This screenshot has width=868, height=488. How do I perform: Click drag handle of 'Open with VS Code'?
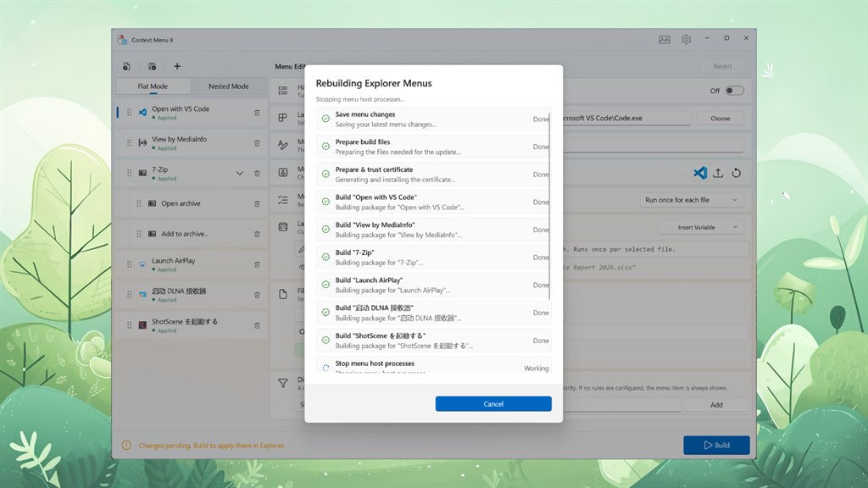[129, 113]
